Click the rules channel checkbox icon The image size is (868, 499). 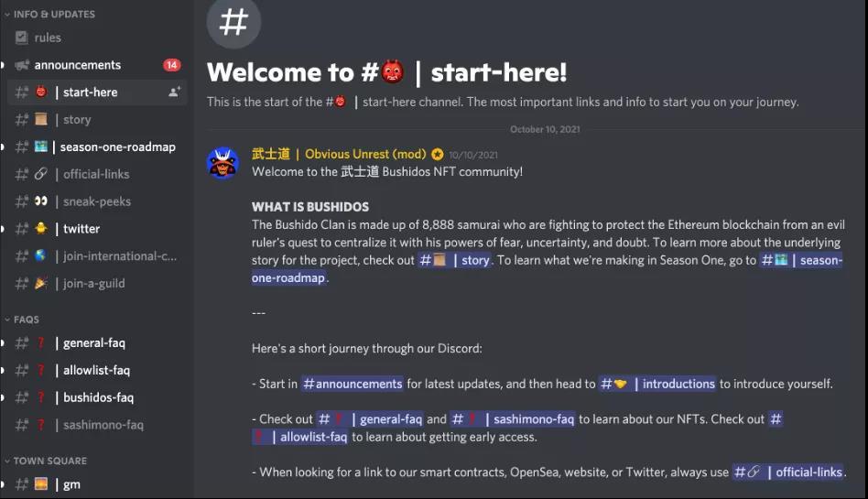point(22,38)
